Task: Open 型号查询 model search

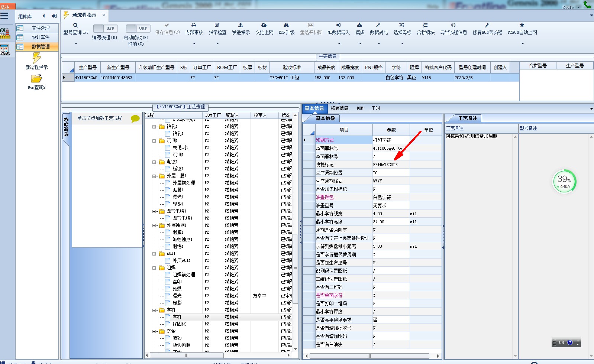Action: coord(75,29)
